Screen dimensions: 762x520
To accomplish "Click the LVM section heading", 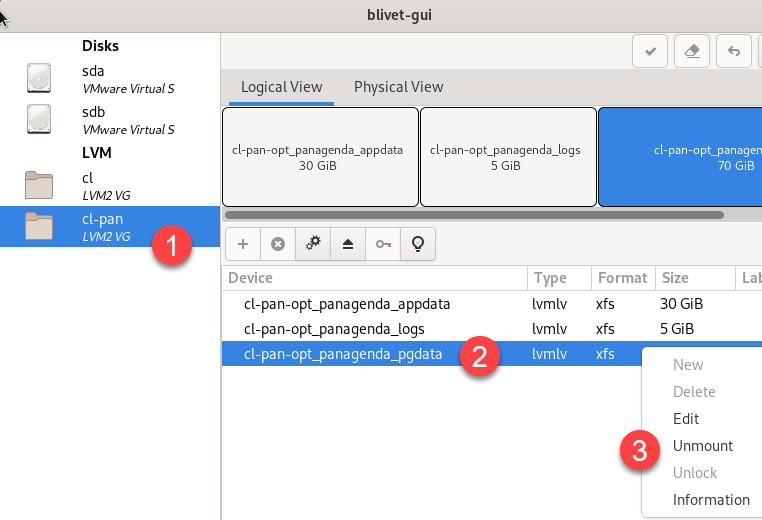I will [97, 153].
